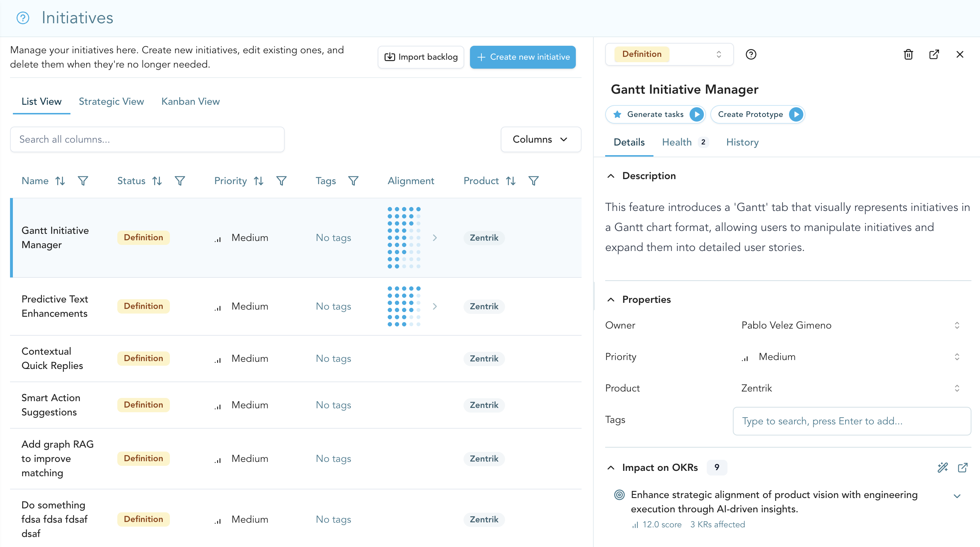Filter the Tags column
This screenshot has width=980, height=547.
353,181
